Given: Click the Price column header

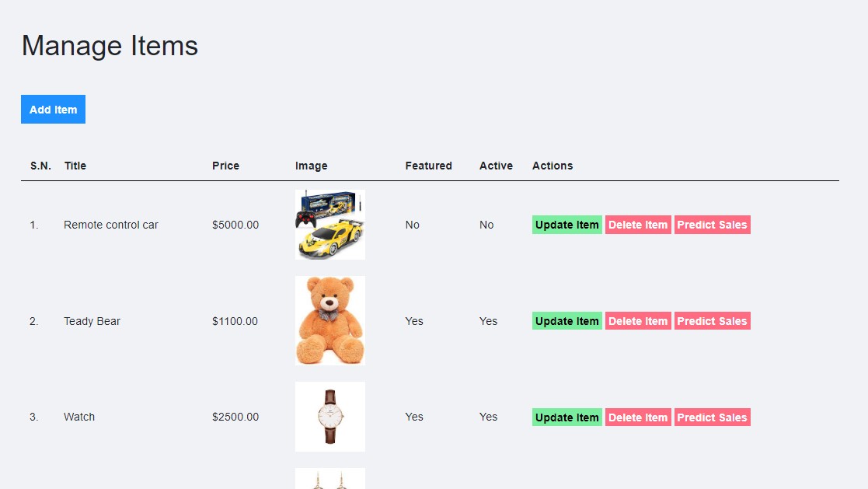Looking at the screenshot, I should [225, 166].
